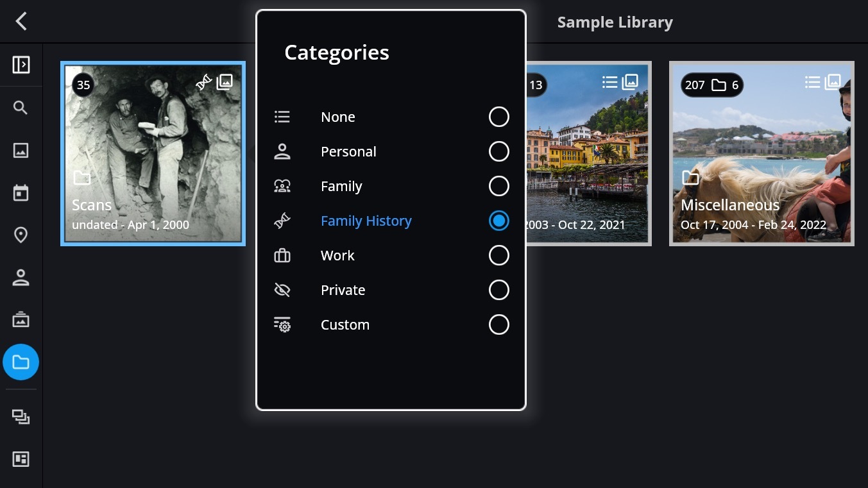
Task: Click the list icon on Miscellaneous folder
Action: (813, 82)
